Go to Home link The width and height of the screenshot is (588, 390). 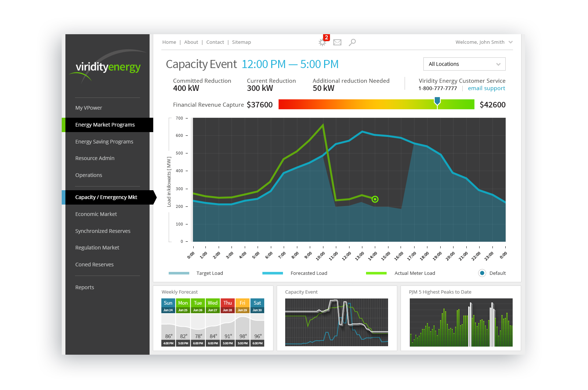(169, 42)
